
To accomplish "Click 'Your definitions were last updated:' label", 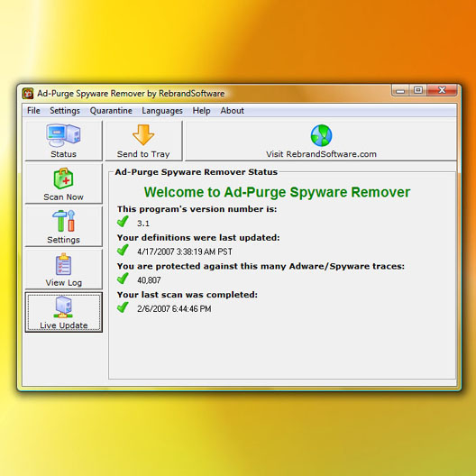I will tap(198, 238).
